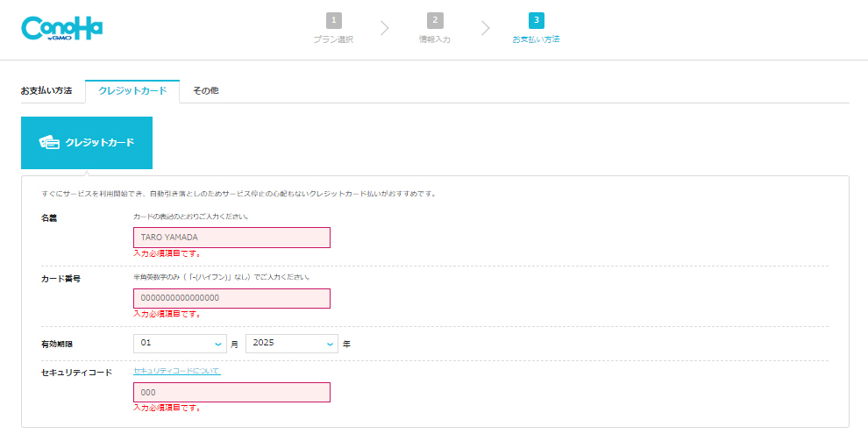Click the カード番号 label

pyautogui.click(x=60, y=279)
